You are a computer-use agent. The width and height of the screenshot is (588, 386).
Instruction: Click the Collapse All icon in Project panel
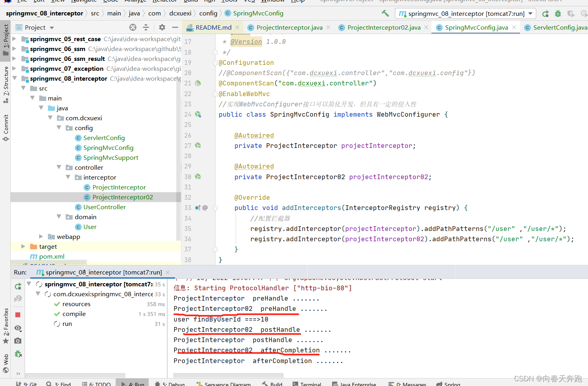pos(146,27)
